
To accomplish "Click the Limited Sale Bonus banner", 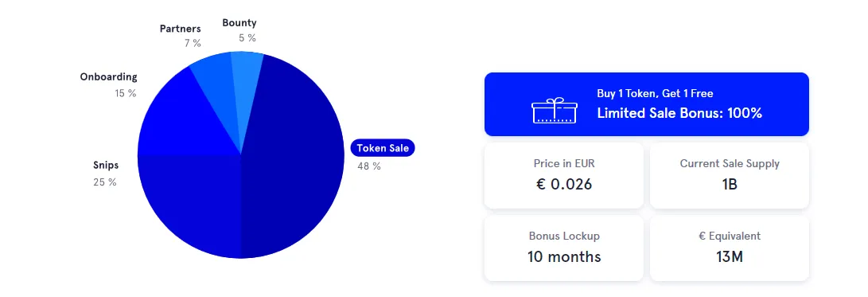I will pos(647,104).
